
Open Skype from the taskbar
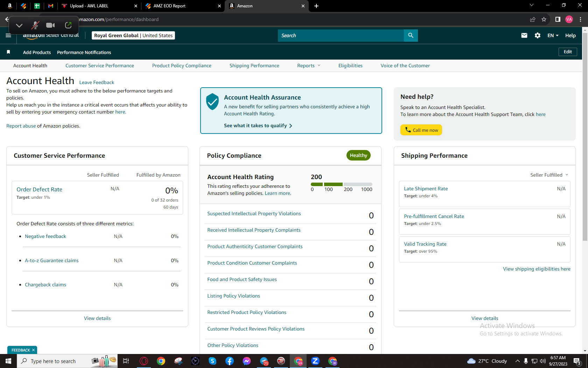click(x=212, y=361)
